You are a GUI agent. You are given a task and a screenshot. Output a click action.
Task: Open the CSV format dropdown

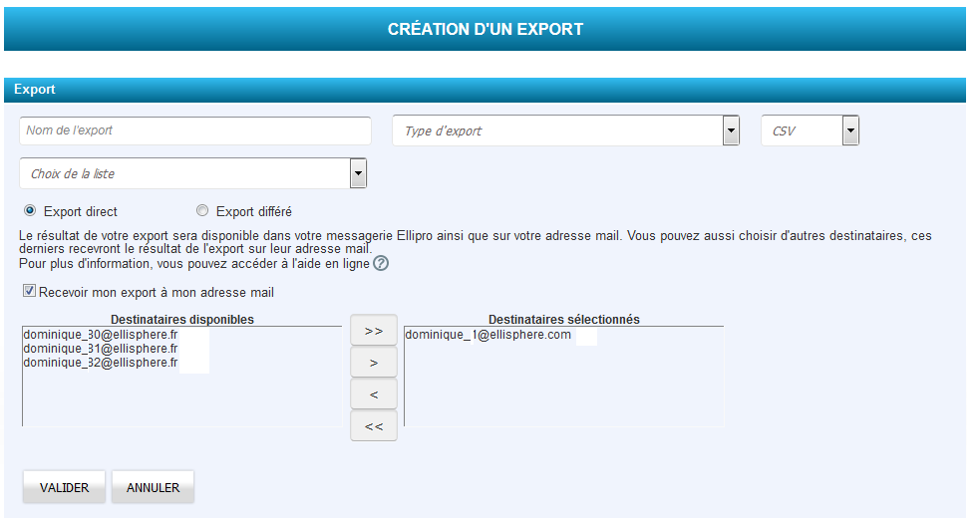[x=849, y=130]
